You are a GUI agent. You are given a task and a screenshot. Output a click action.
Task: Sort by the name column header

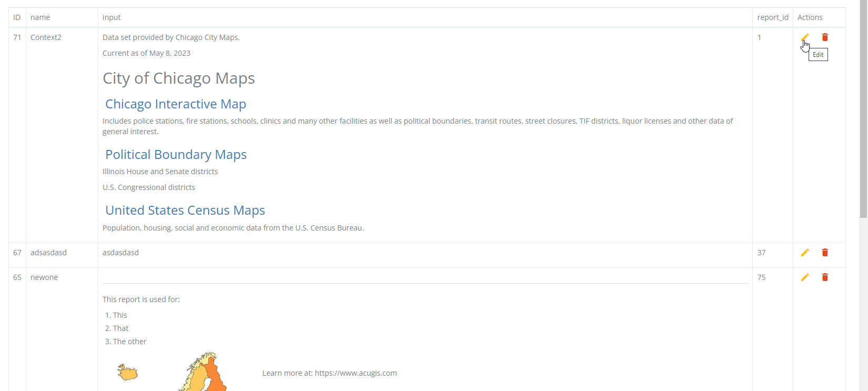coord(40,17)
